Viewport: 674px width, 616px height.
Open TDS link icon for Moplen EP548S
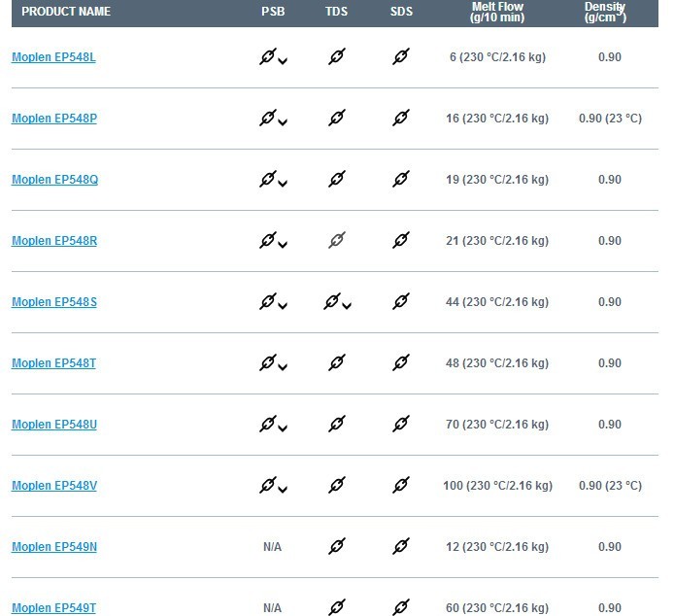(332, 301)
